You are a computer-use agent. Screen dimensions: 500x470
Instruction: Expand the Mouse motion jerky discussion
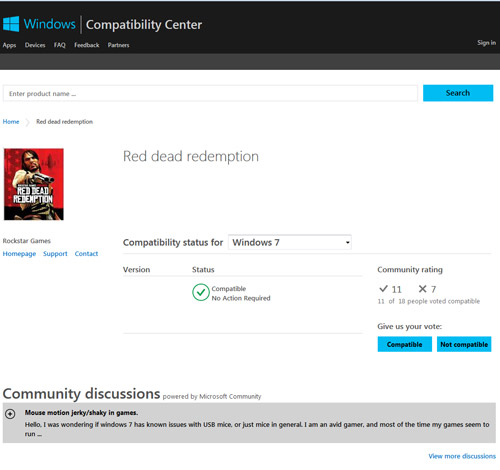click(10, 414)
